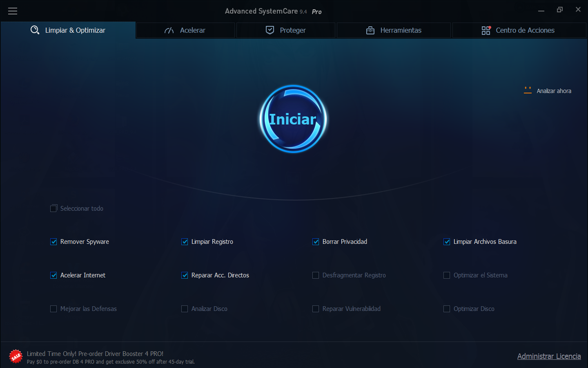
Task: Toggle Reparar Acc. Directos checkbox
Action: click(185, 275)
